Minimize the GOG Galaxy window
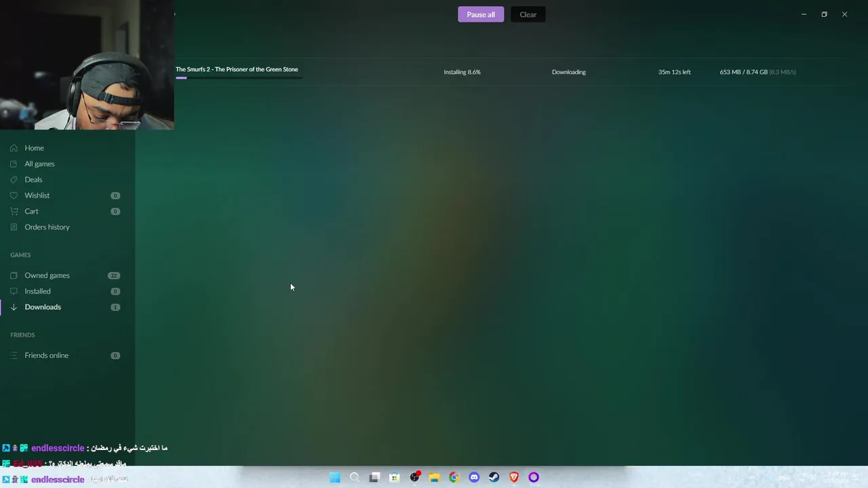Image resolution: width=868 pixels, height=488 pixels. [x=804, y=14]
